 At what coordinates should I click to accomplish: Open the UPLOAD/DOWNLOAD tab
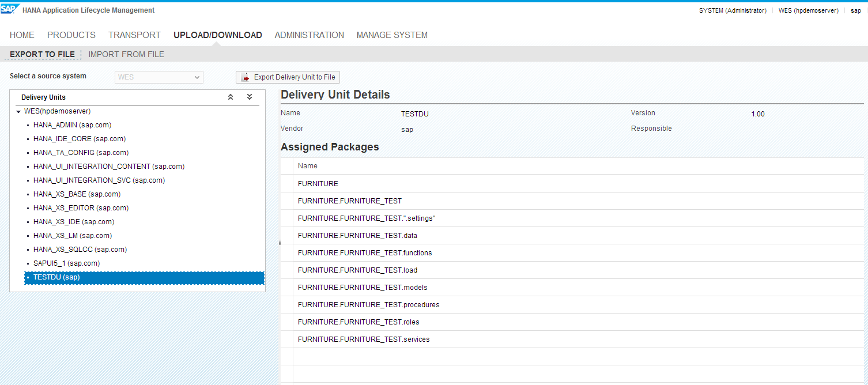click(218, 35)
